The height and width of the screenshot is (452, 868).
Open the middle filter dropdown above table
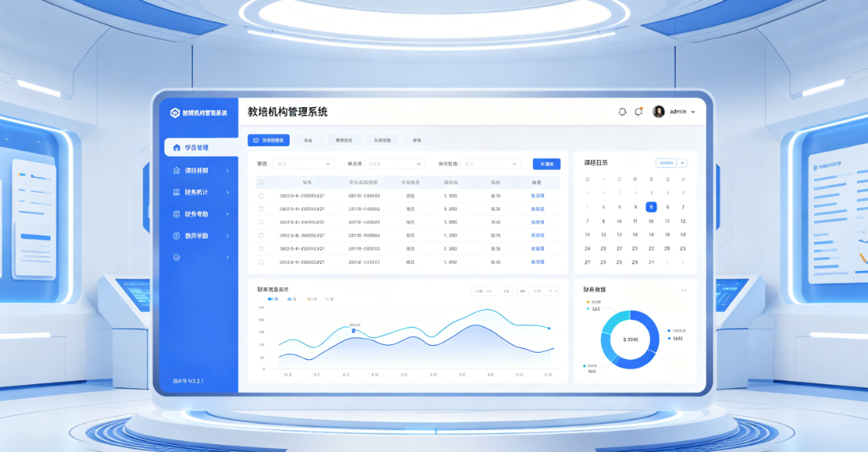(395, 164)
